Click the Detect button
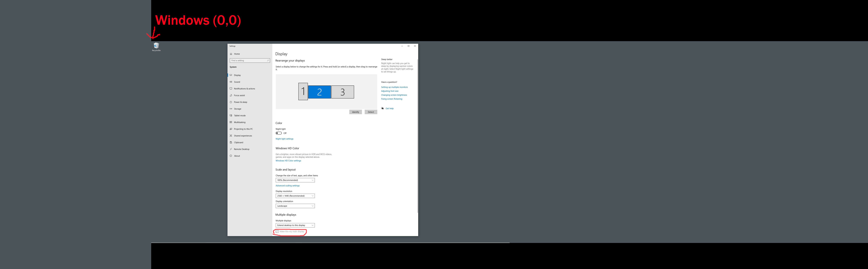This screenshot has width=868, height=269. [371, 112]
